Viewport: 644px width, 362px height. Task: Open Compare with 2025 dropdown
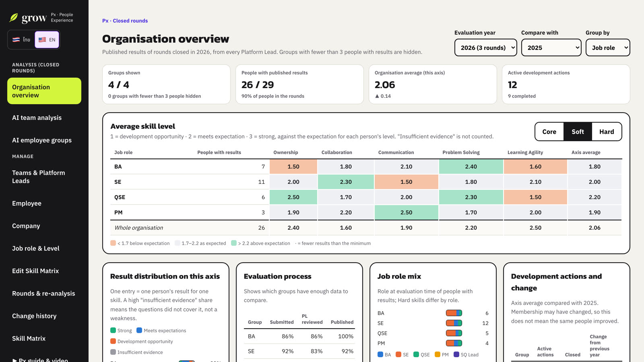[x=551, y=47]
